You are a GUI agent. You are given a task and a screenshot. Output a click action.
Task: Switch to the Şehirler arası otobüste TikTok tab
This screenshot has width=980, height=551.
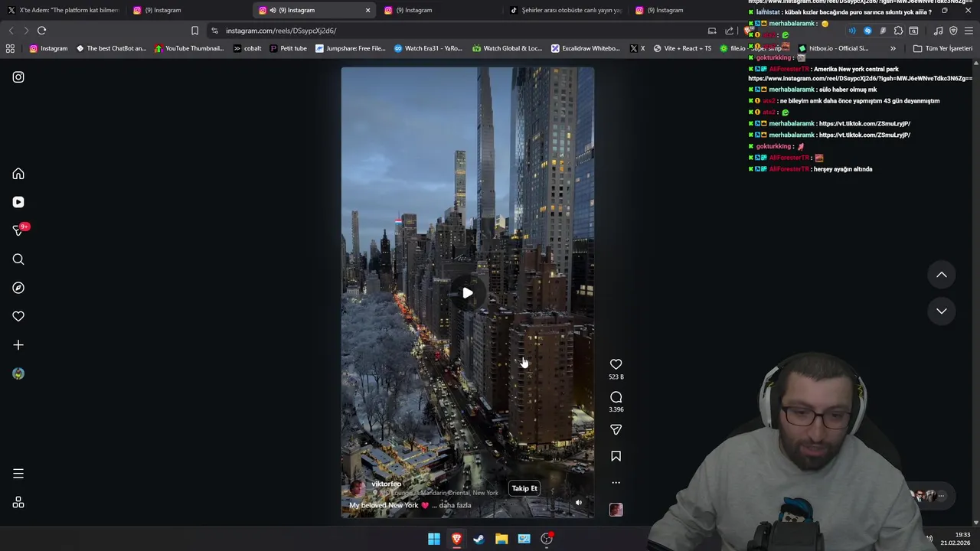(567, 10)
